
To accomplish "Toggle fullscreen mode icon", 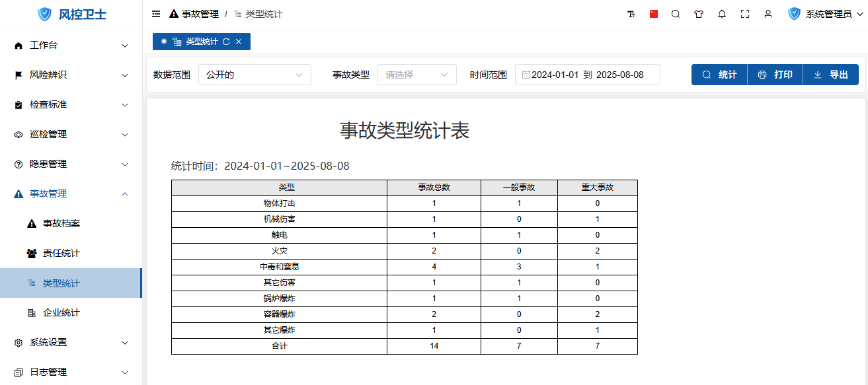I will pos(745,14).
